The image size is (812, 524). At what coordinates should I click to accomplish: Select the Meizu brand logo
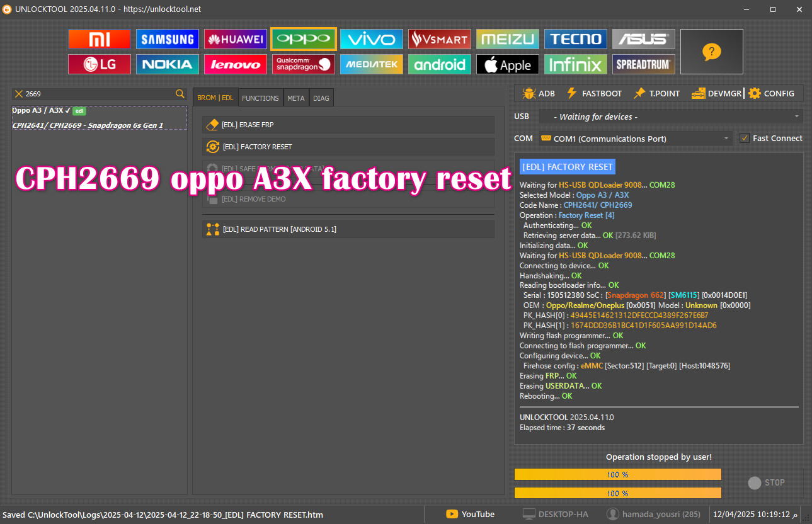508,39
